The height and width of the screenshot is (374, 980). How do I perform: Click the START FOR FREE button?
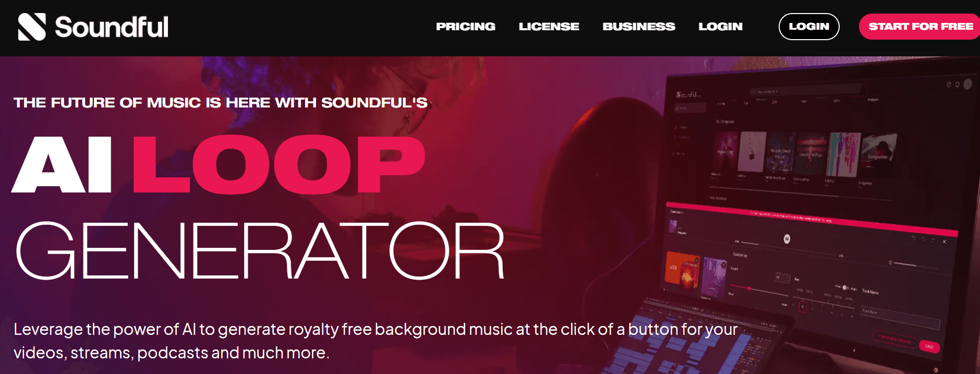click(921, 27)
